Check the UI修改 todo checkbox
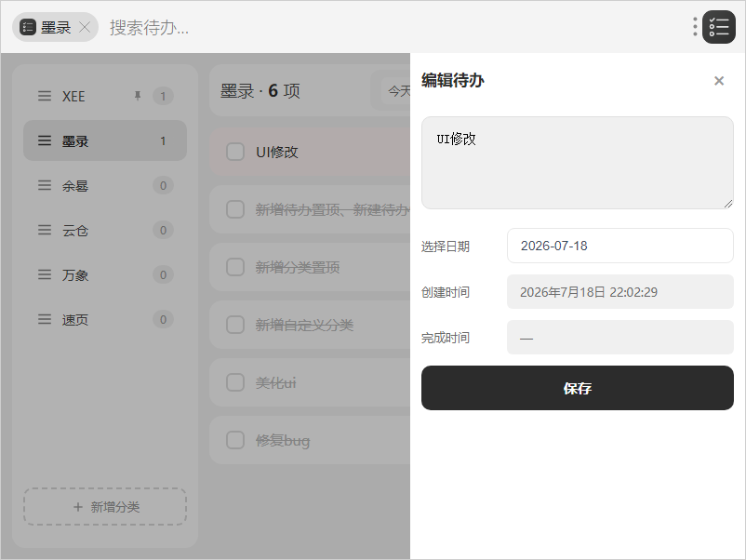 coord(235,152)
